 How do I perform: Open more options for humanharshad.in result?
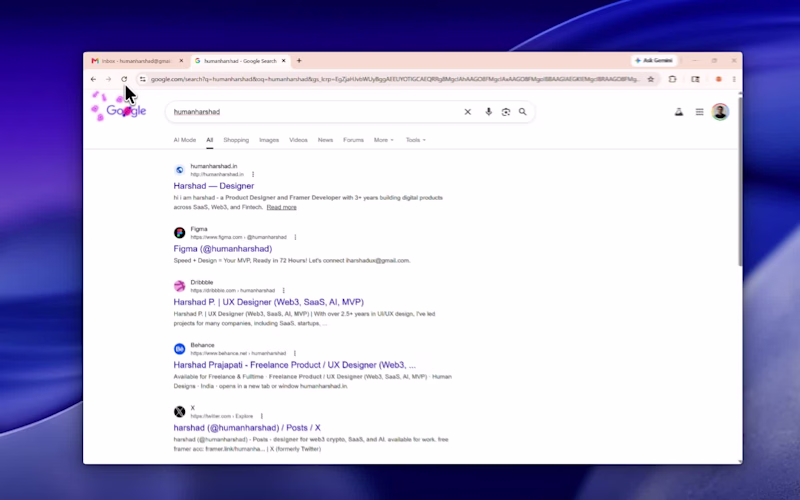point(253,174)
